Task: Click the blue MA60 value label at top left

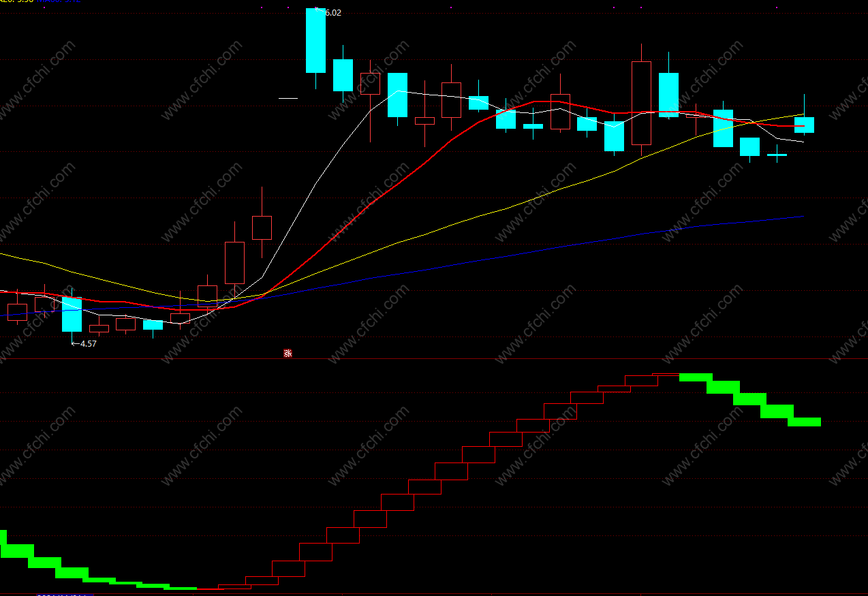Action: (60, 1)
